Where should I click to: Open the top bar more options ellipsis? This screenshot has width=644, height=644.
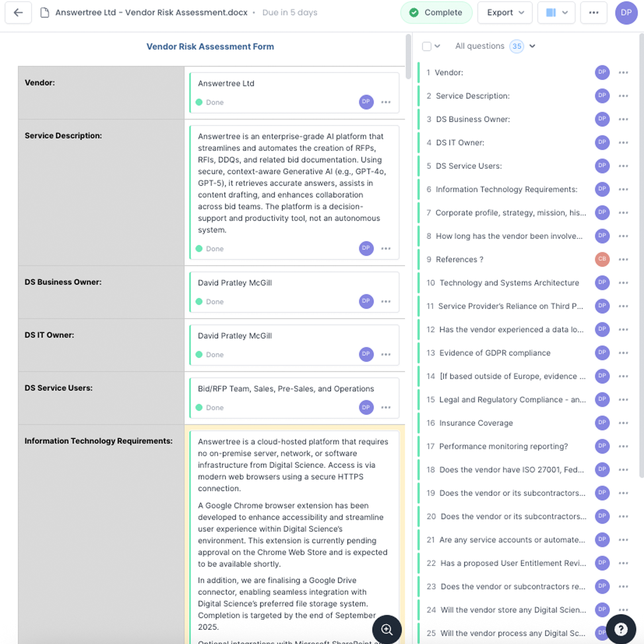(x=594, y=13)
